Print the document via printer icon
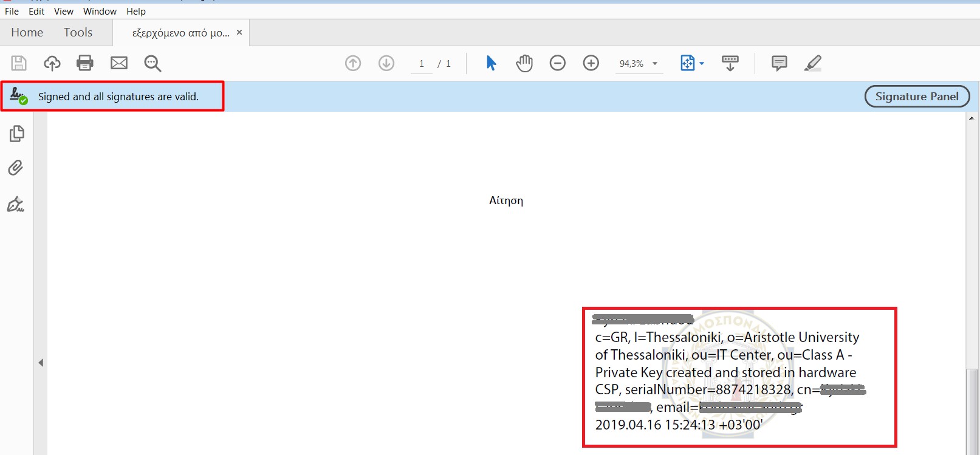The height and width of the screenshot is (455, 980). (x=85, y=63)
